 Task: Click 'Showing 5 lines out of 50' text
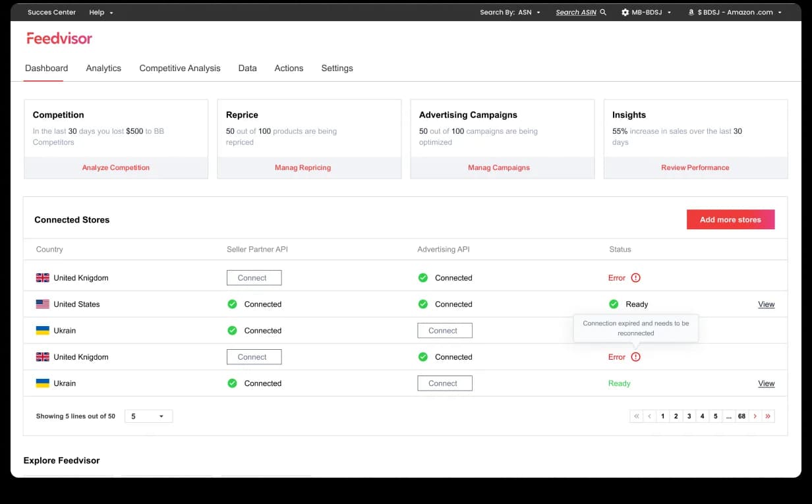tap(75, 416)
